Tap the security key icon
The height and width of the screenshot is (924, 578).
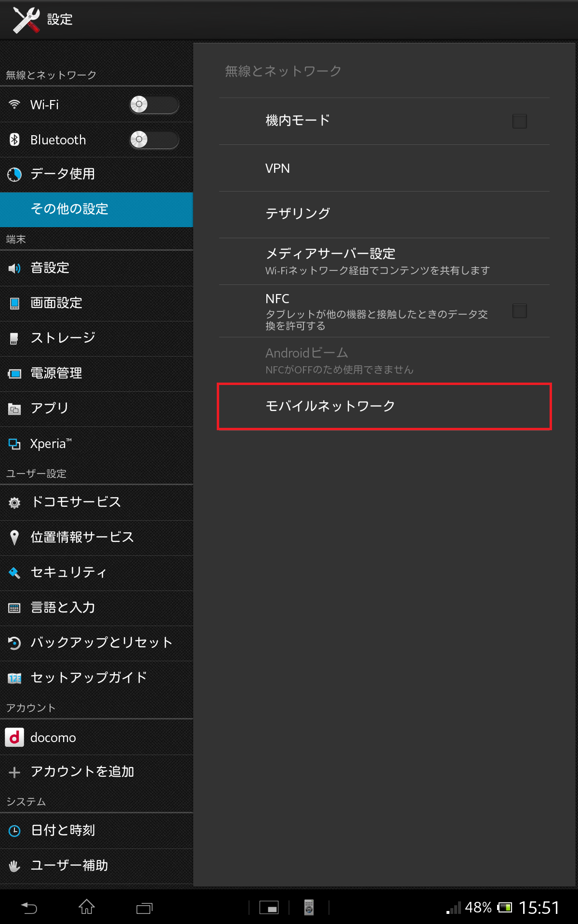(x=14, y=573)
